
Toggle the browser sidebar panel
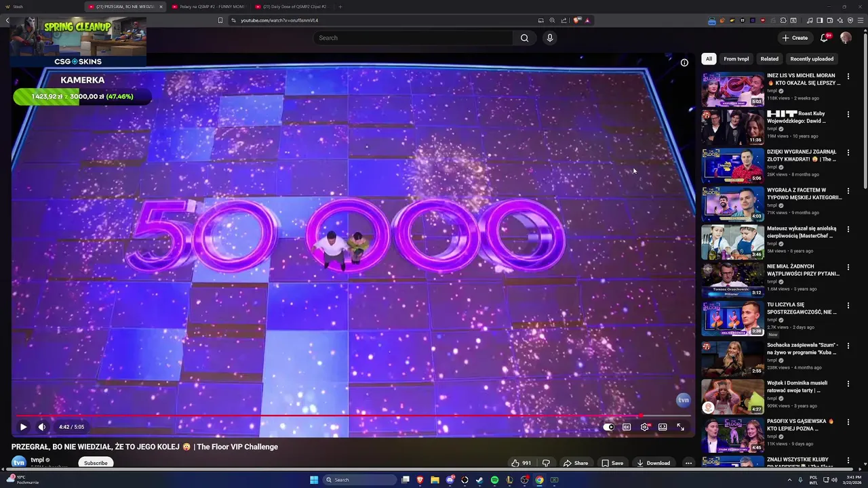click(820, 20)
